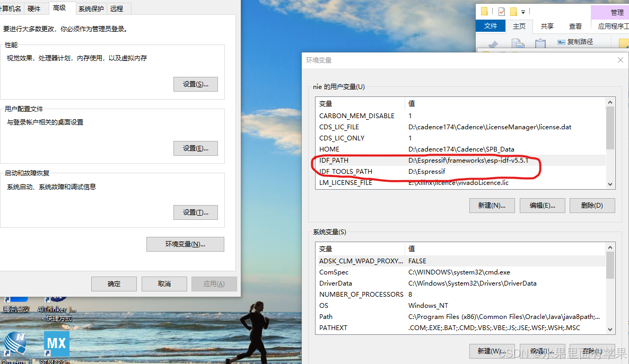Click 复制路径 in the Explorer ribbon

click(x=575, y=42)
